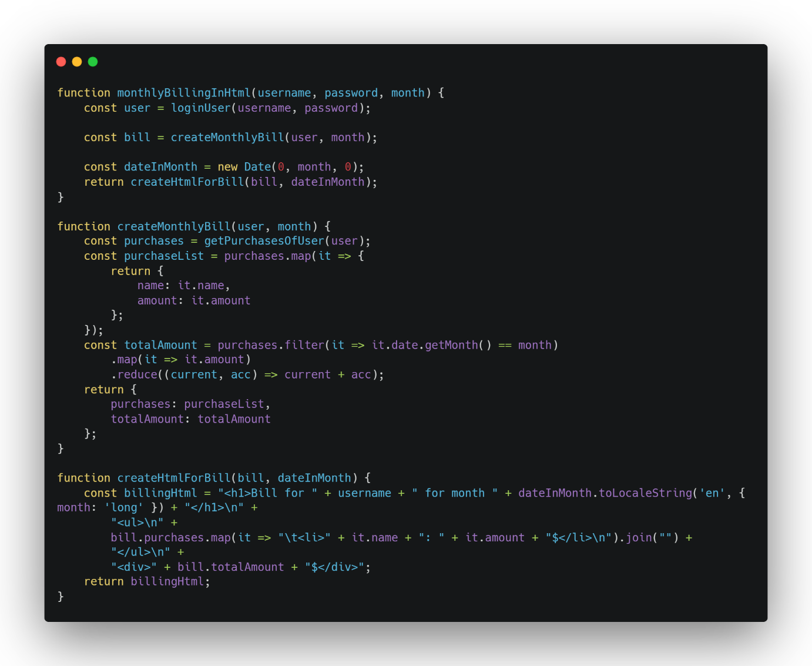
Task: Click the "<div>" string
Action: click(x=134, y=567)
